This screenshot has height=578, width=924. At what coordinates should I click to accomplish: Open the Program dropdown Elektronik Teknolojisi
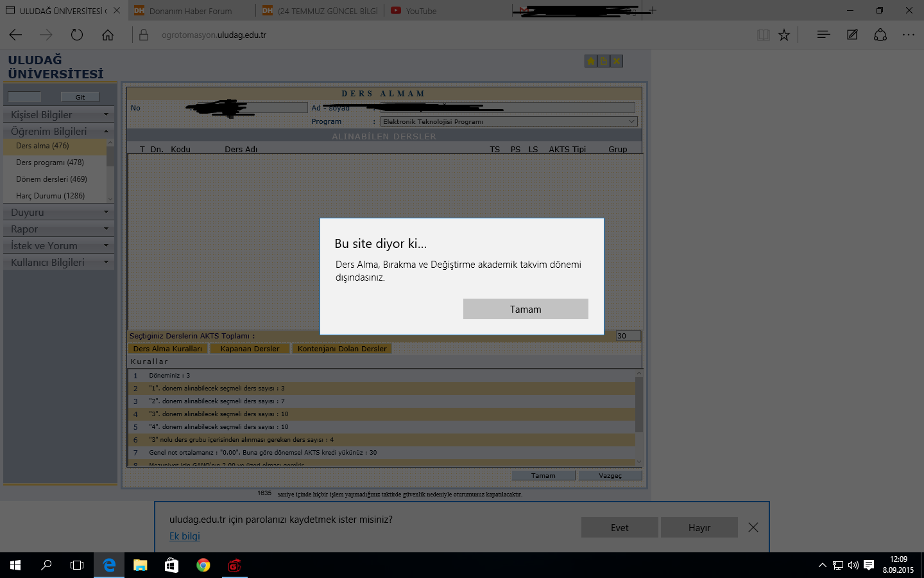point(509,121)
